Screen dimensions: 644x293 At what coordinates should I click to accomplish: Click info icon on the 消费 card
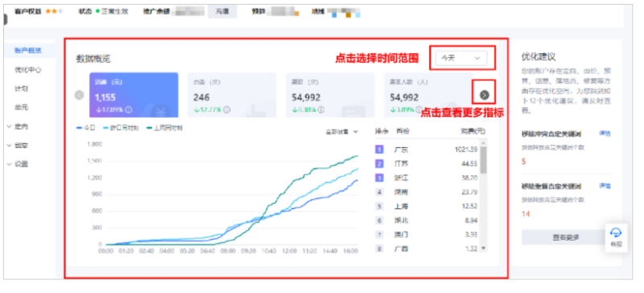(129, 109)
